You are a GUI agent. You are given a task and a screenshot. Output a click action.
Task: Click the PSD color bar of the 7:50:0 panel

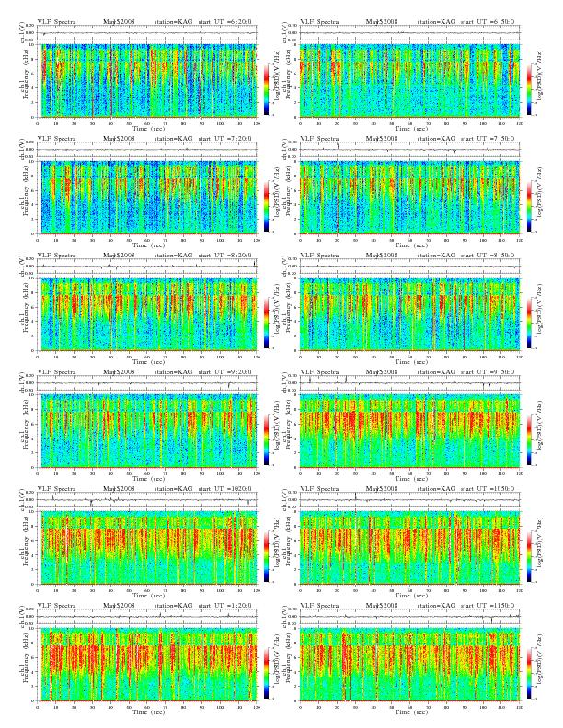[530, 206]
